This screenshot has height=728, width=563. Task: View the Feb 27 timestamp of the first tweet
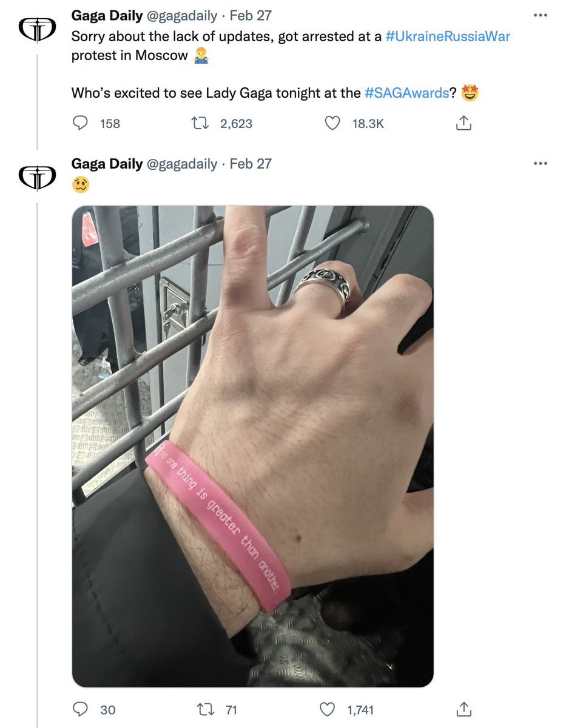coord(251,15)
